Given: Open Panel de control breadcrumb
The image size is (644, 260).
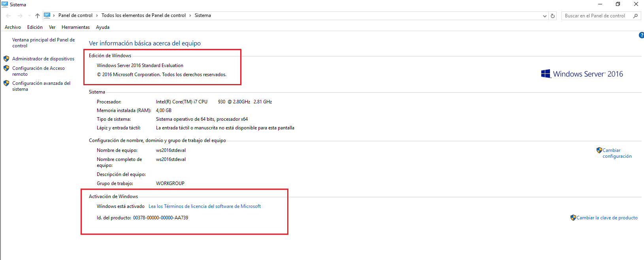Looking at the screenshot, I should pyautogui.click(x=75, y=15).
